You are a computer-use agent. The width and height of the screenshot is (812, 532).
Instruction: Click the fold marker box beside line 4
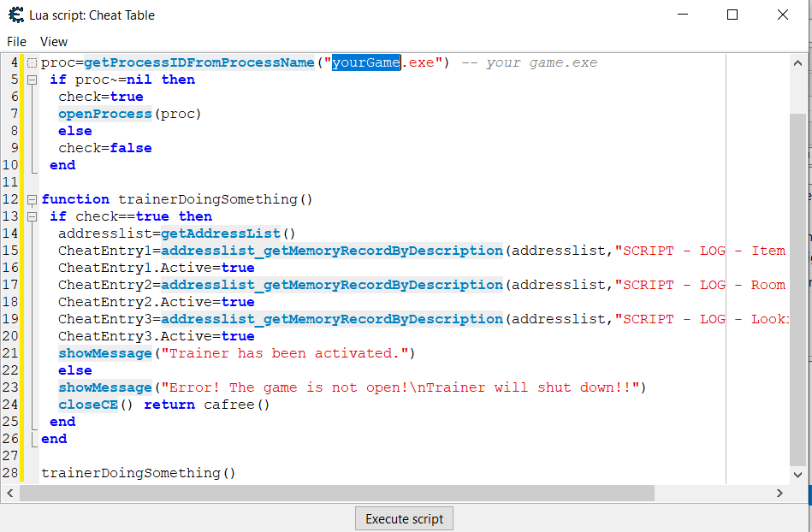(x=31, y=62)
